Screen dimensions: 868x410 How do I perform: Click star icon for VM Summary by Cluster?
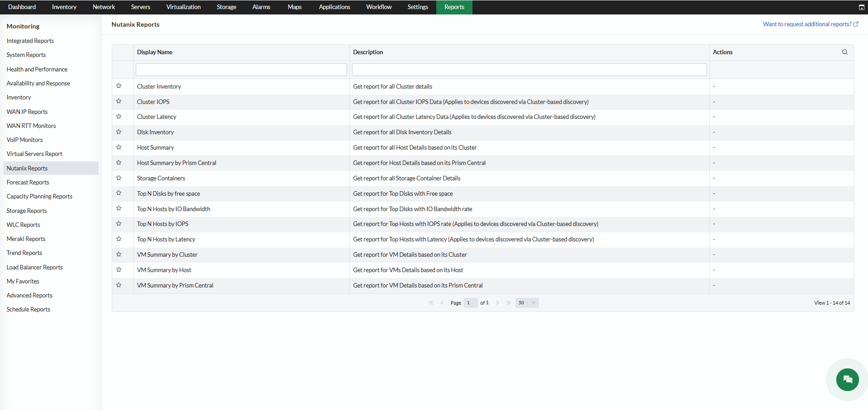tap(119, 254)
